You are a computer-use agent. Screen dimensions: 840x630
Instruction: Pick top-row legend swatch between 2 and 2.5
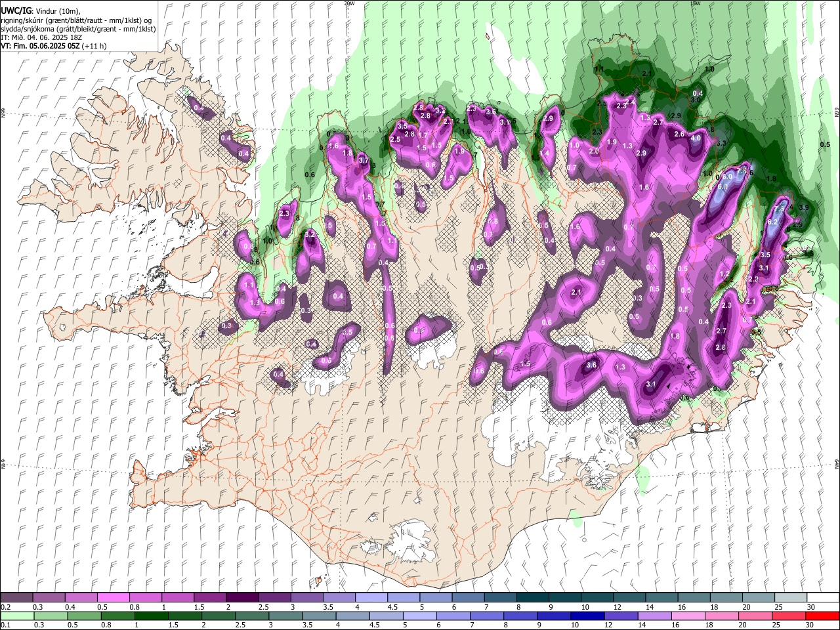click(x=241, y=597)
